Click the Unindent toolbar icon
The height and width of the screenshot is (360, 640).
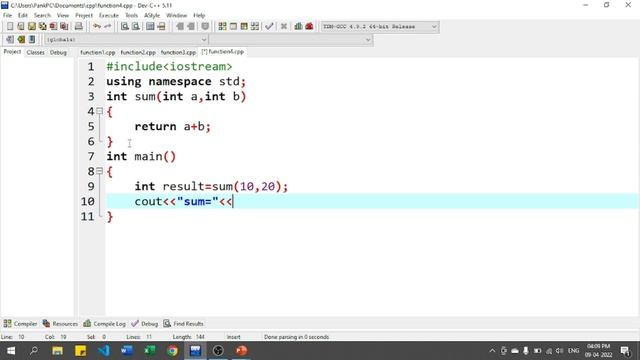(180, 27)
